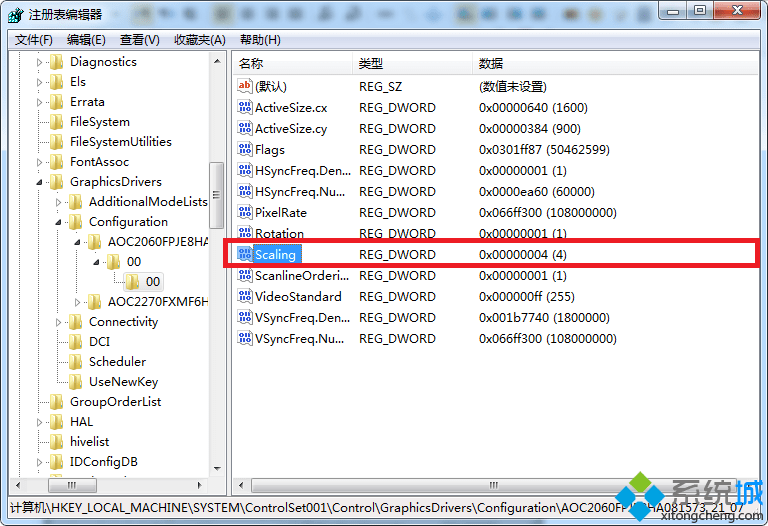Click the GroupOrderList folder icon
The width and height of the screenshot is (768, 526).
[57, 402]
